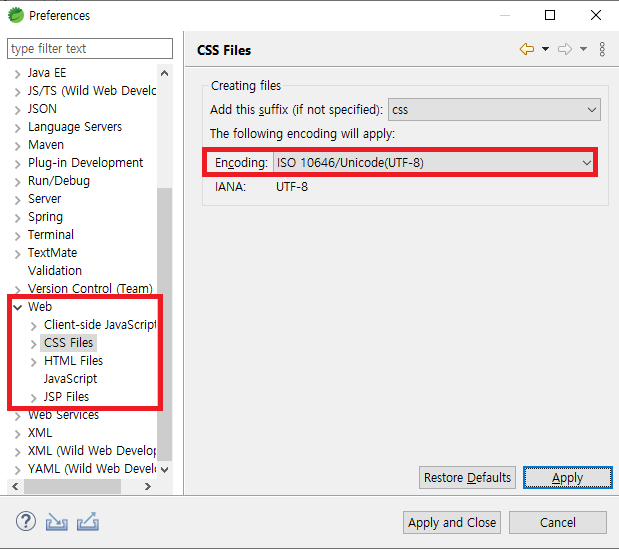
Task: Select CSS Files under Web
Action: coord(68,343)
